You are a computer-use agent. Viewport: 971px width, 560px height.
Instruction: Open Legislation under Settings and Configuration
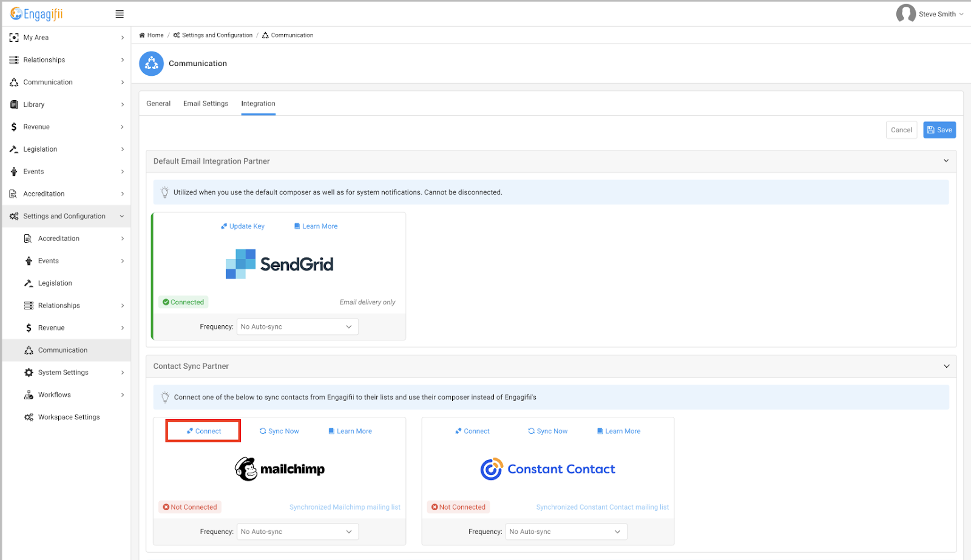pyautogui.click(x=67, y=283)
